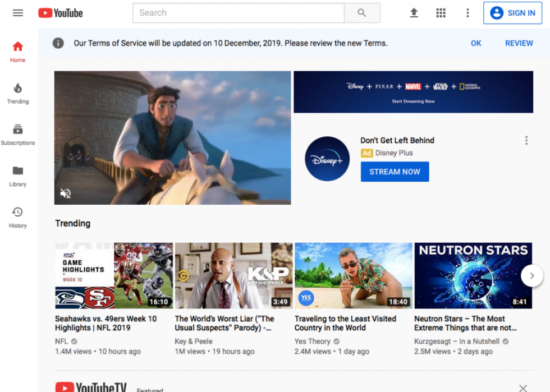
Task: Open Yes Theory travel video thumbnail
Action: coord(354,275)
